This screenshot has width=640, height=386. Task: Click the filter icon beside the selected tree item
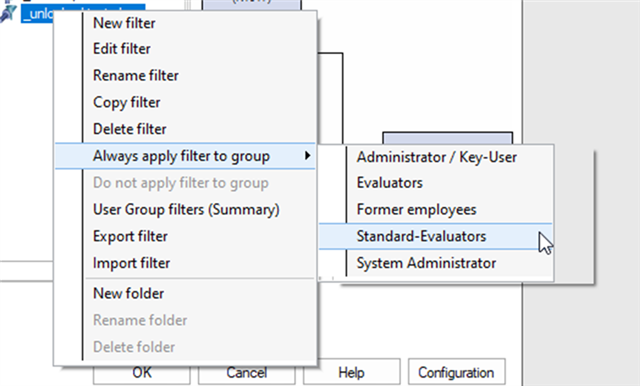[8, 13]
